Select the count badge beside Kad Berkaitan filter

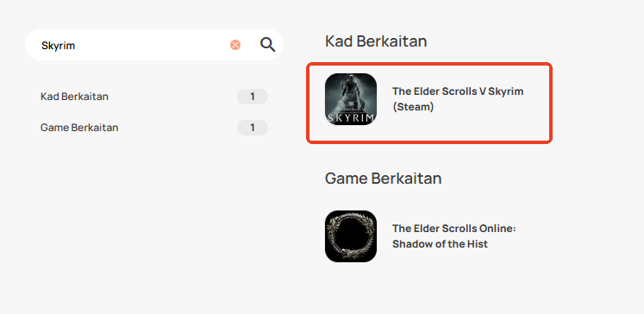(x=253, y=97)
